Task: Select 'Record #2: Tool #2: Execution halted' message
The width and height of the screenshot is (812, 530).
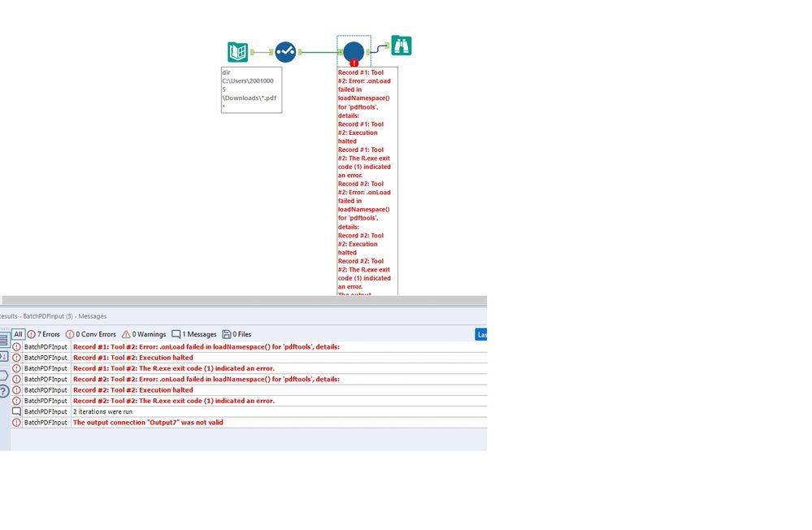Action: coord(133,389)
